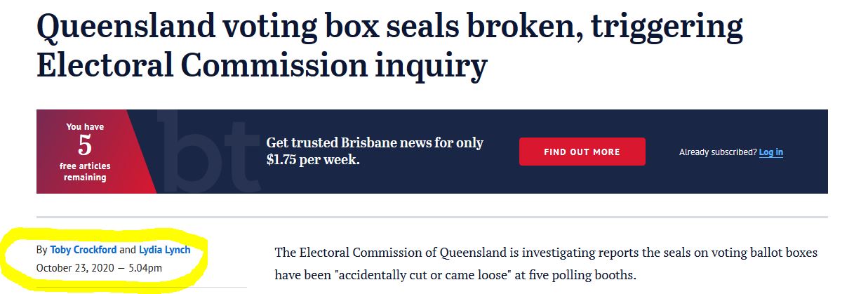Select the 'You have' text in red badge
868x294 pixels.
tap(85, 127)
